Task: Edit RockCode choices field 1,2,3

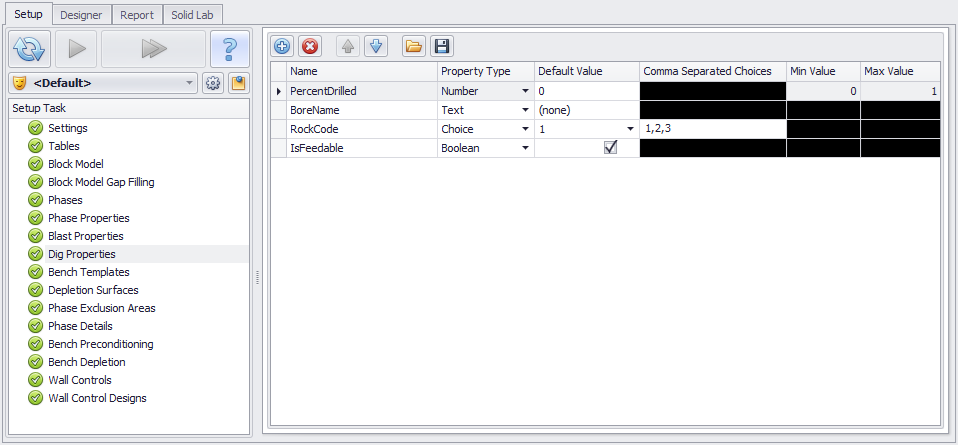Action: (x=713, y=129)
